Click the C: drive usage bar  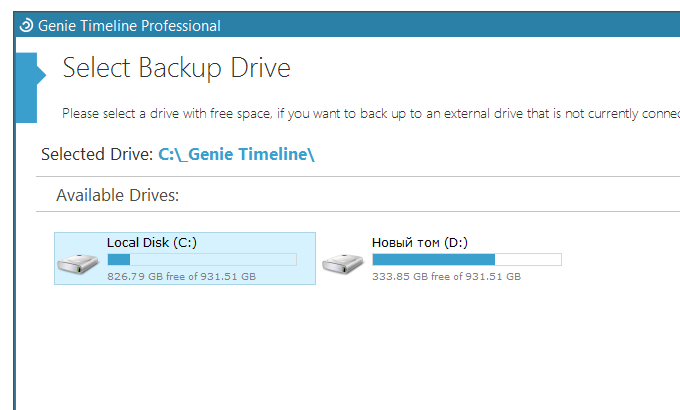[x=201, y=259]
